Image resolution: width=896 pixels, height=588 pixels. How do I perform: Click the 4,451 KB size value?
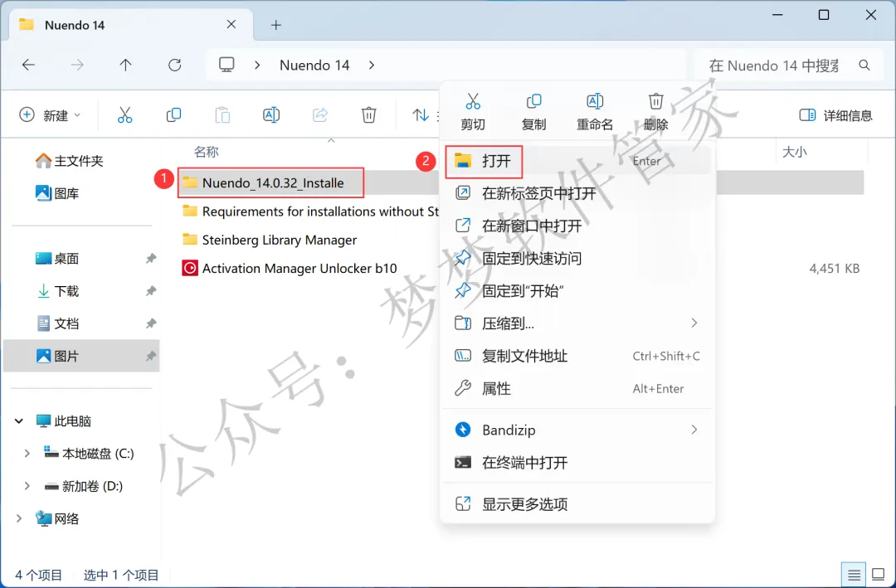[x=835, y=268]
